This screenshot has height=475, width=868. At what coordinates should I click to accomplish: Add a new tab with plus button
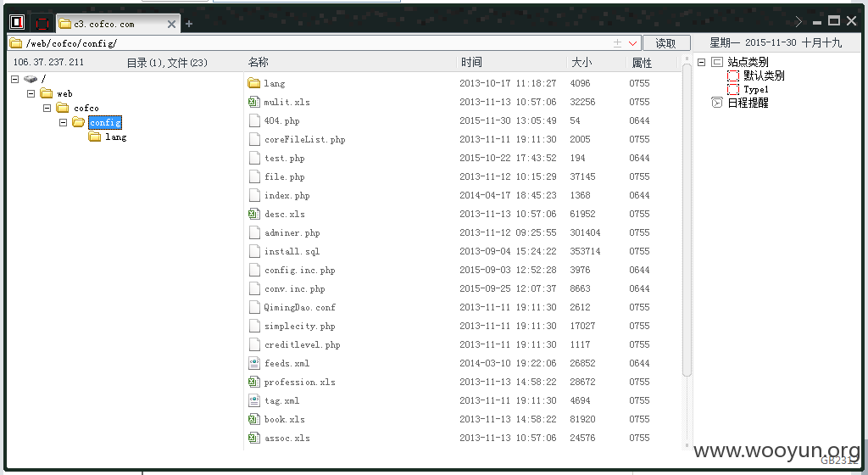(189, 24)
